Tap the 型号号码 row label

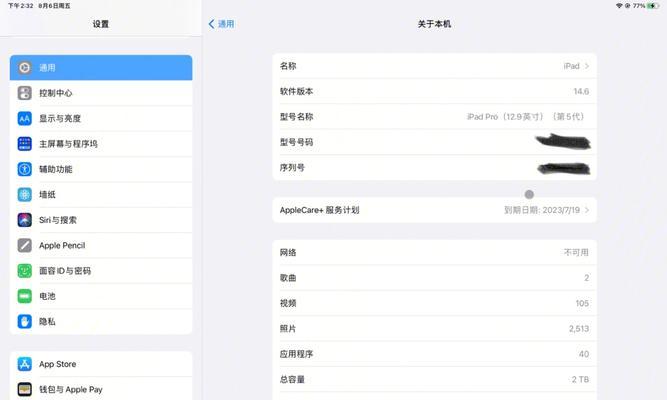pyautogui.click(x=296, y=142)
